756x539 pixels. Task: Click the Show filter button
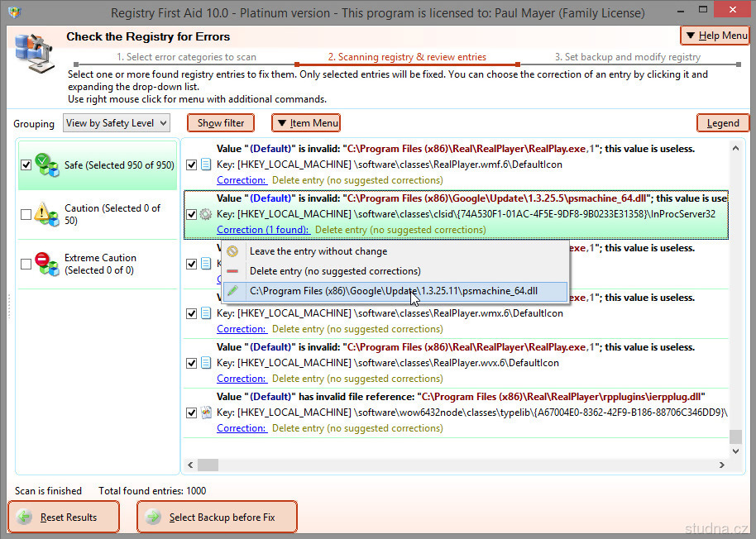[x=220, y=123]
